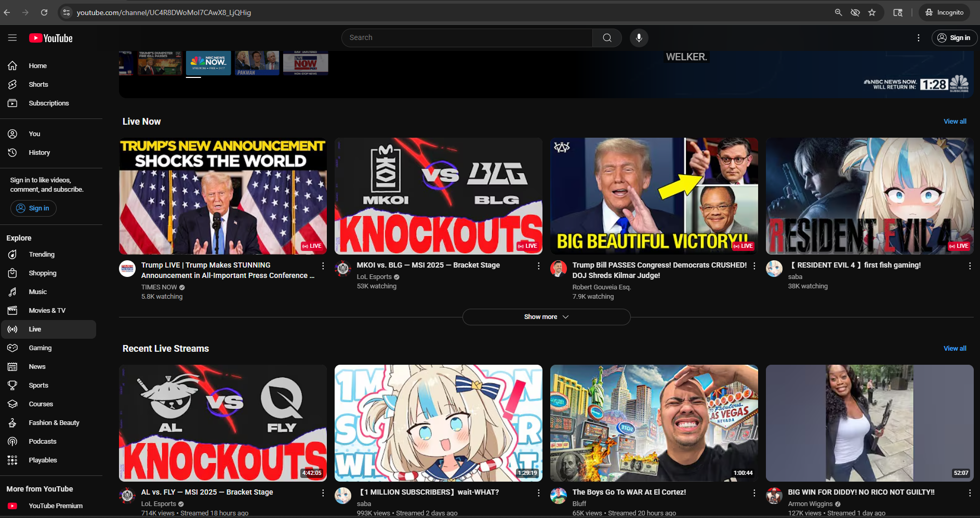Open options menu for Trump LIVE video

pos(323,266)
